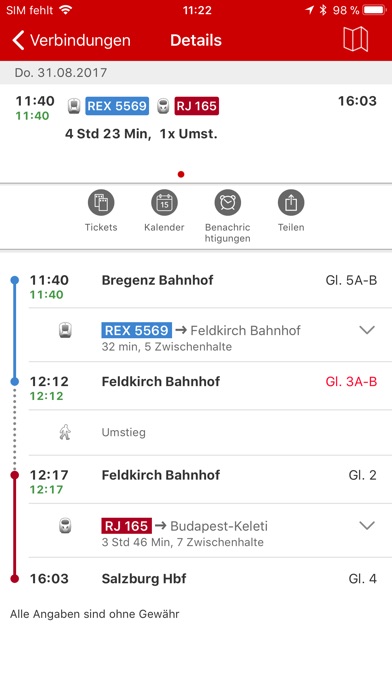The height and width of the screenshot is (696, 392).
Task: Open Benachrichtigungen alarm clock icon
Action: (x=228, y=203)
